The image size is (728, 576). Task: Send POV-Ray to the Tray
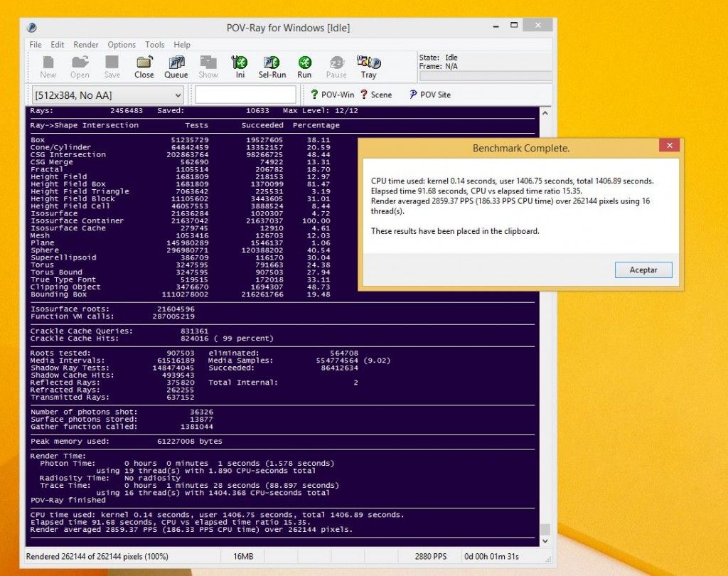pyautogui.click(x=369, y=67)
